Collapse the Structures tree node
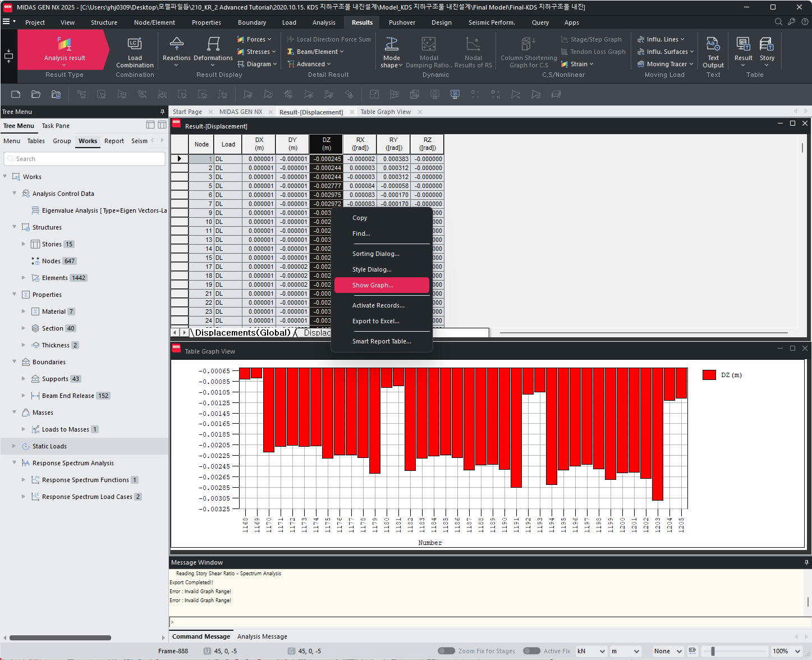The image size is (812, 660). [x=14, y=227]
